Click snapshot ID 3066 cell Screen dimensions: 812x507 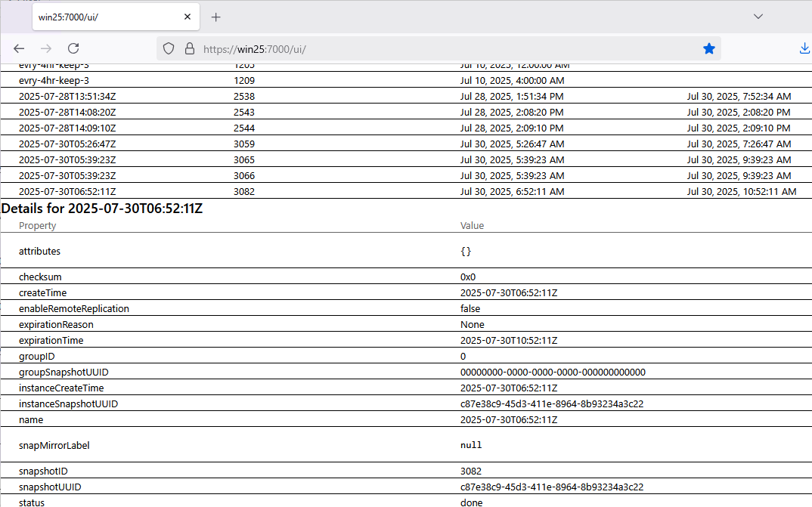coord(244,176)
